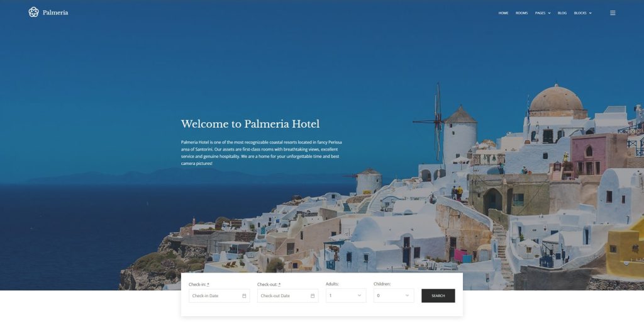644x323 pixels.
Task: Click the Welcome to Palmeria Hotel heading
Action: pos(250,123)
